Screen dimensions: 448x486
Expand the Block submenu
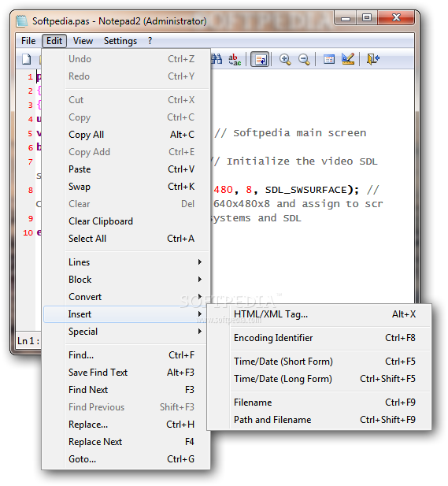[127, 280]
